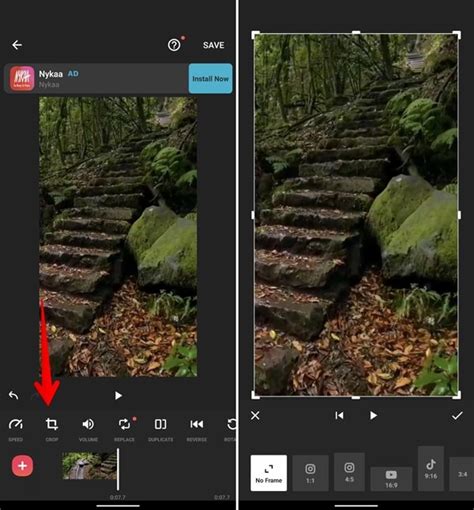Choose the Instagram 1:1 aspect ratio
The width and height of the screenshot is (474, 510).
coord(310,473)
